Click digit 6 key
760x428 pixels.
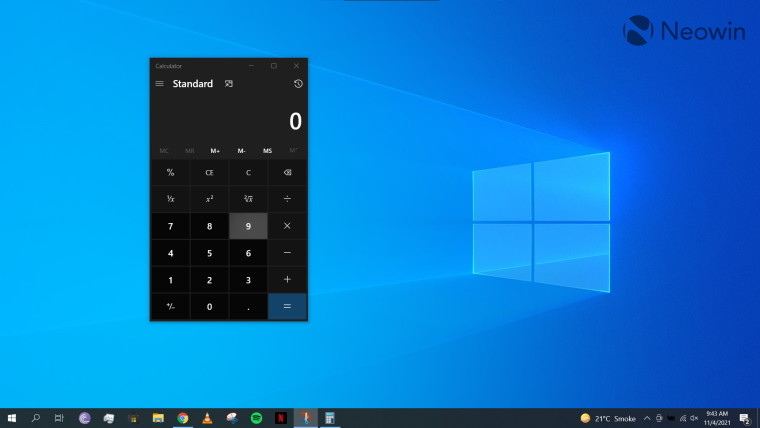248,253
